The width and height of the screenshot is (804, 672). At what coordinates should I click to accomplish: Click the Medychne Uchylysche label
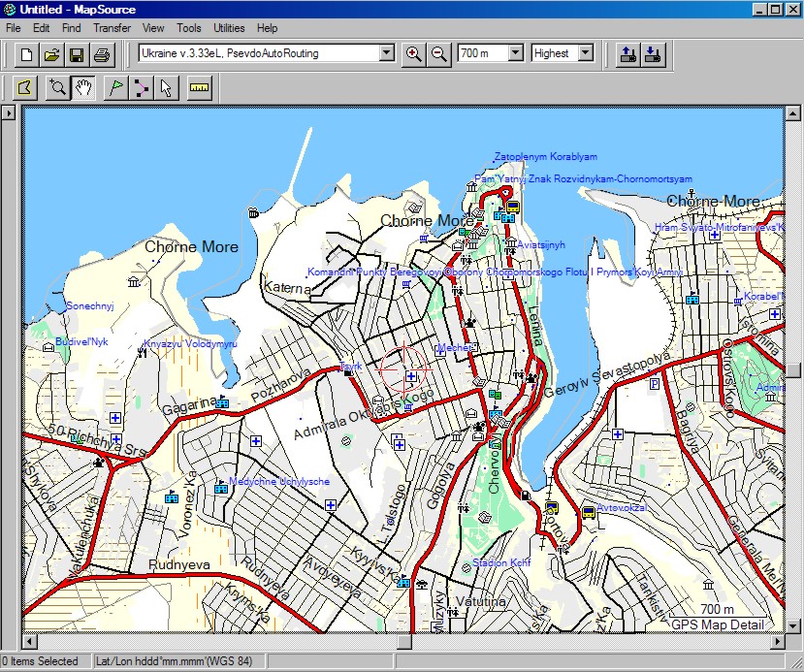coord(279,481)
